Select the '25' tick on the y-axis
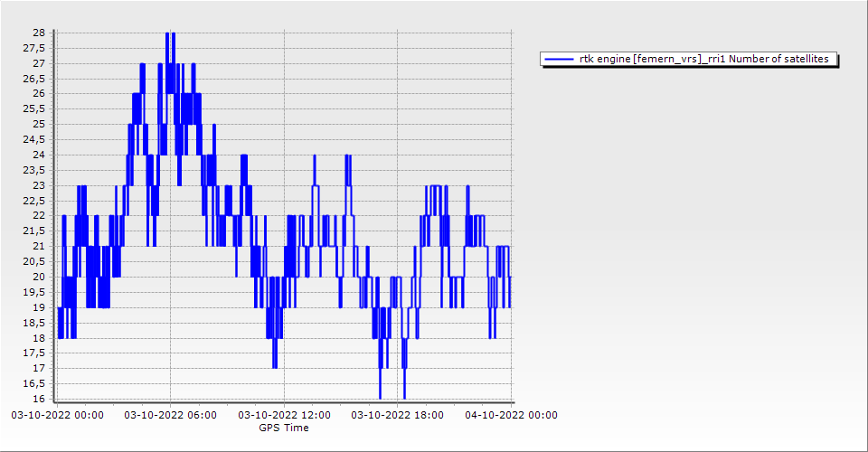This screenshot has width=868, height=452. pyautogui.click(x=39, y=124)
